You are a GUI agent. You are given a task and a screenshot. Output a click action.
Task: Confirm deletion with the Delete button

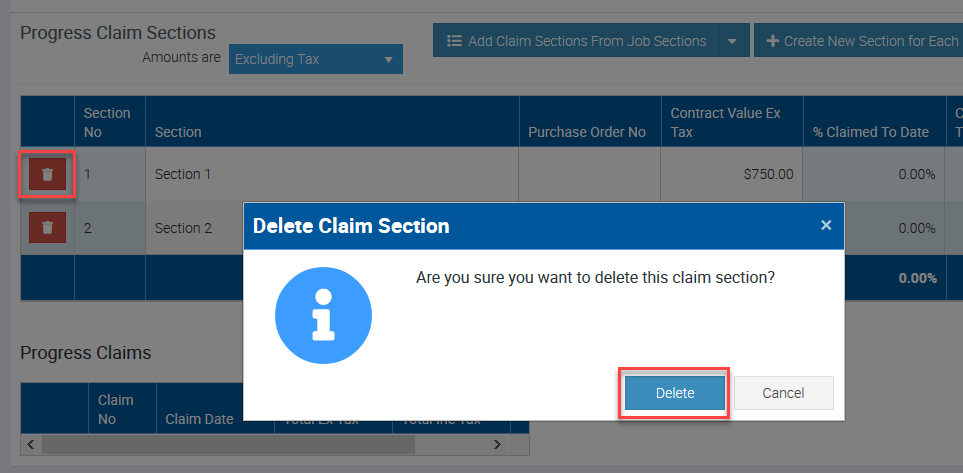click(x=675, y=393)
